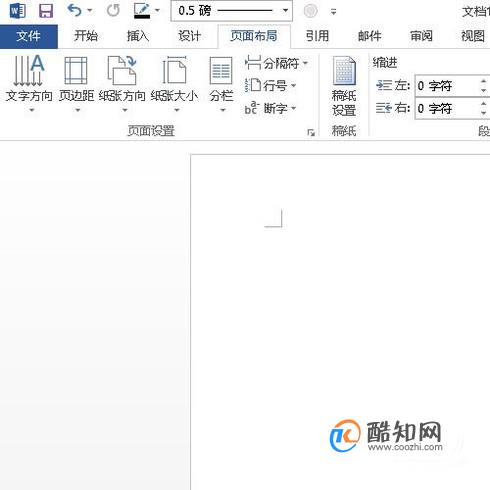Switch to the 设计 tab
This screenshot has width=490, height=490.
click(189, 36)
